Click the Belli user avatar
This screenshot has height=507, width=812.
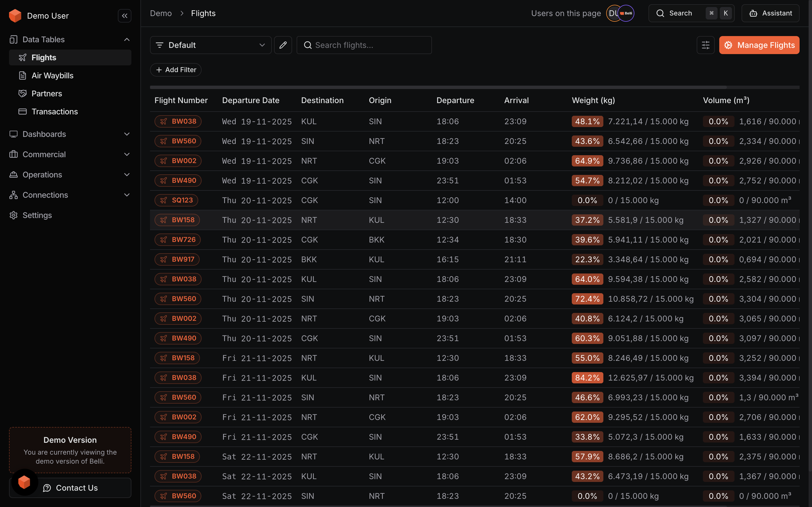click(x=626, y=14)
